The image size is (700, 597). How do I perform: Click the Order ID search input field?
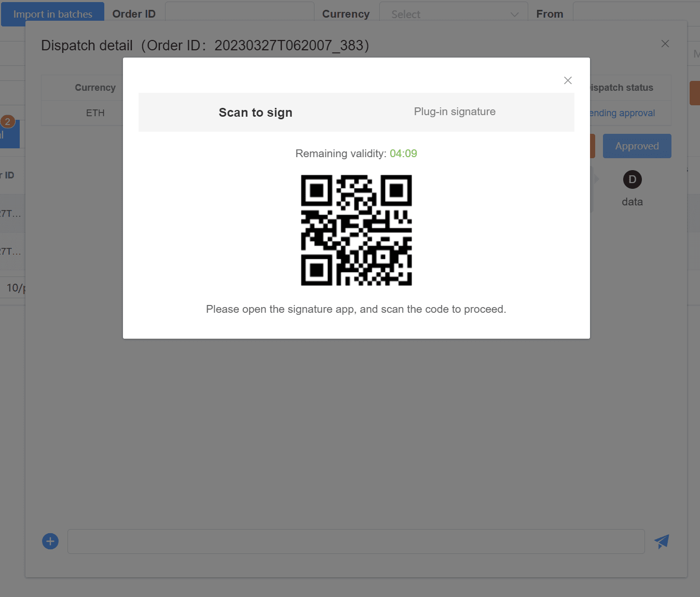pyautogui.click(x=239, y=14)
